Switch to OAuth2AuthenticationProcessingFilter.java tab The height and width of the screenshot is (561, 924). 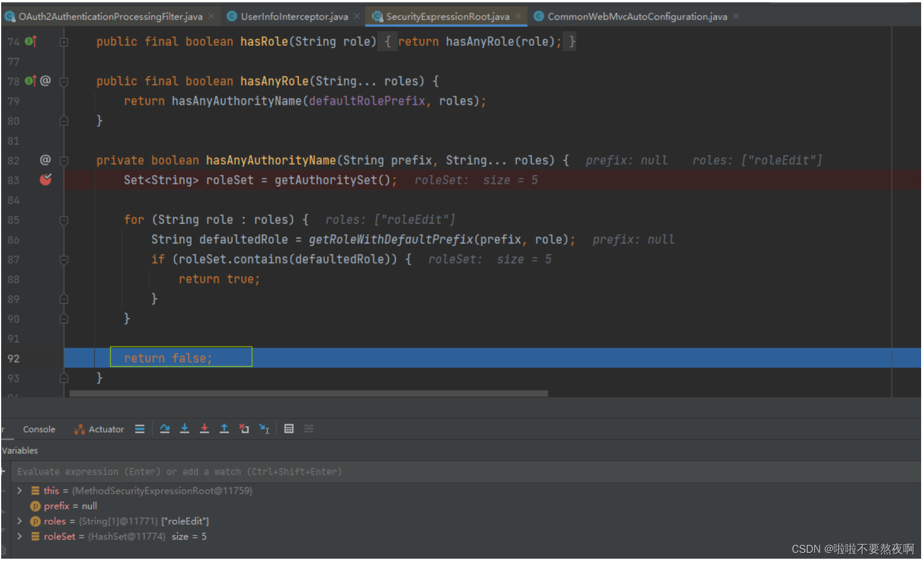coord(111,16)
